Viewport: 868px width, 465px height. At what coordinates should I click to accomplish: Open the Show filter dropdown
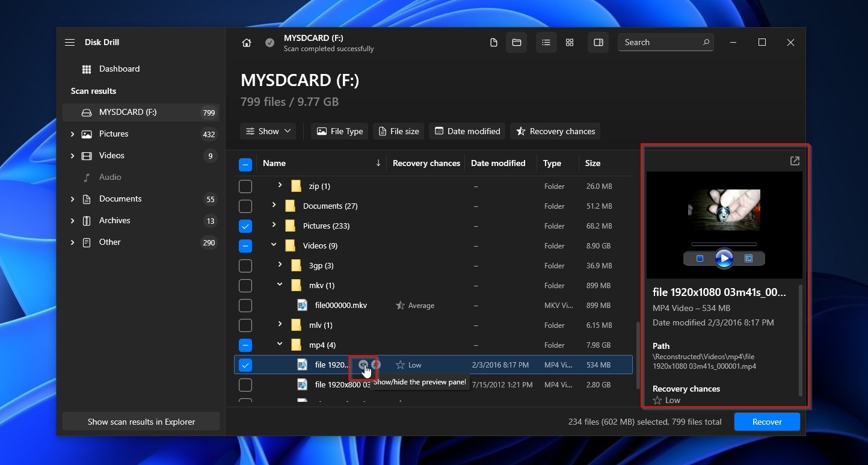coord(268,131)
